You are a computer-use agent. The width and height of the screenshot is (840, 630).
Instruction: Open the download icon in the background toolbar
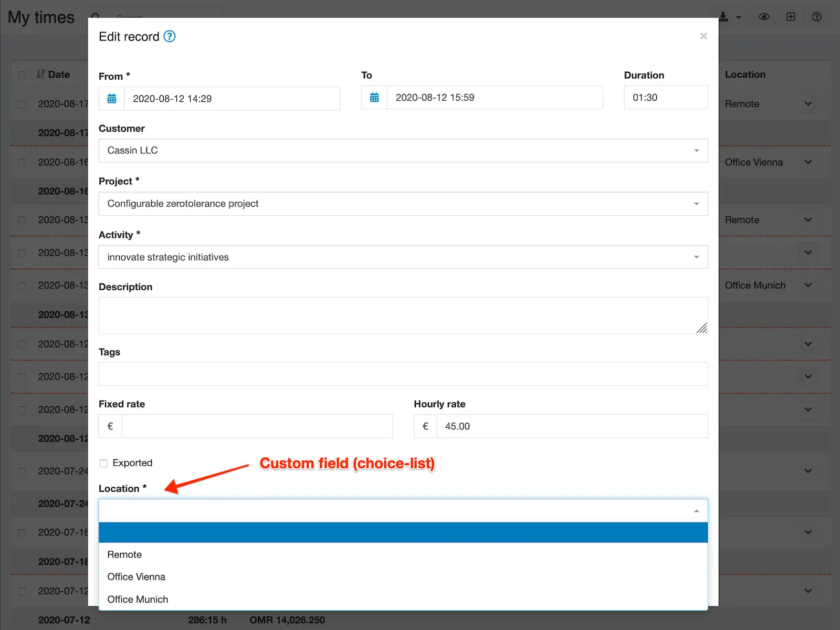[723, 17]
